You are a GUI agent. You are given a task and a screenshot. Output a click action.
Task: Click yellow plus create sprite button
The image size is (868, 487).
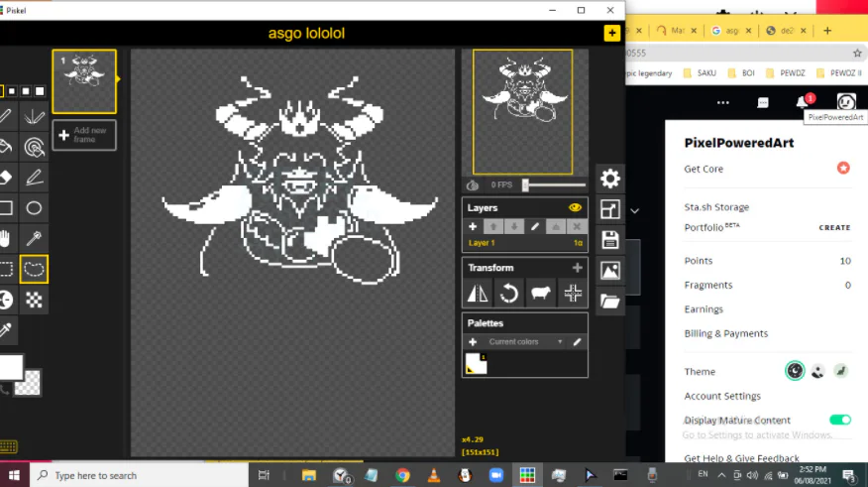(x=611, y=34)
